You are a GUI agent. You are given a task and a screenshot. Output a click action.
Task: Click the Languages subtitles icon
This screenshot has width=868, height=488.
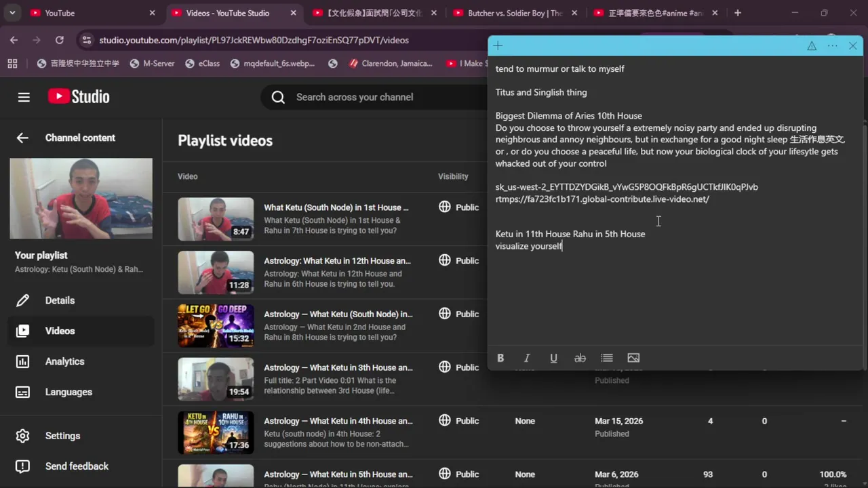22,392
